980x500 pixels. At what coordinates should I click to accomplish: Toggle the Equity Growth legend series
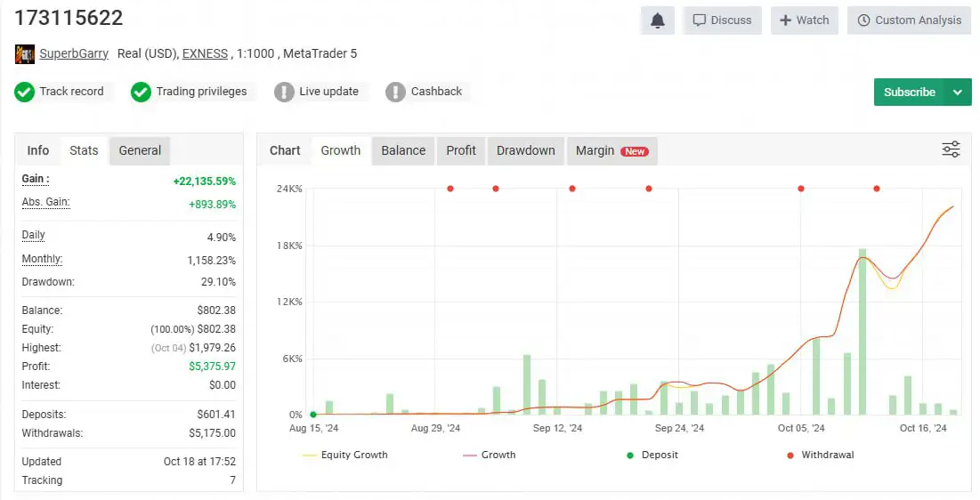click(x=345, y=455)
